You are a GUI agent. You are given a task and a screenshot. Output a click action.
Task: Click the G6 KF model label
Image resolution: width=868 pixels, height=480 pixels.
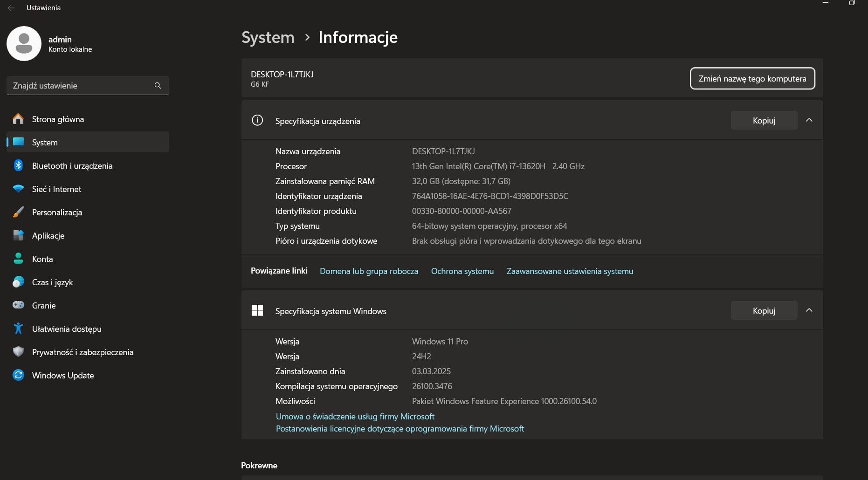(x=260, y=84)
